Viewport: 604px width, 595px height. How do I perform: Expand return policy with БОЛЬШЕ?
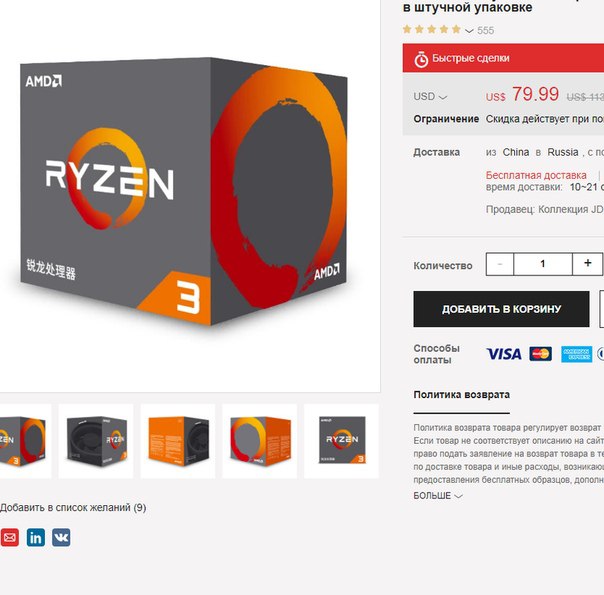pyautogui.click(x=438, y=496)
